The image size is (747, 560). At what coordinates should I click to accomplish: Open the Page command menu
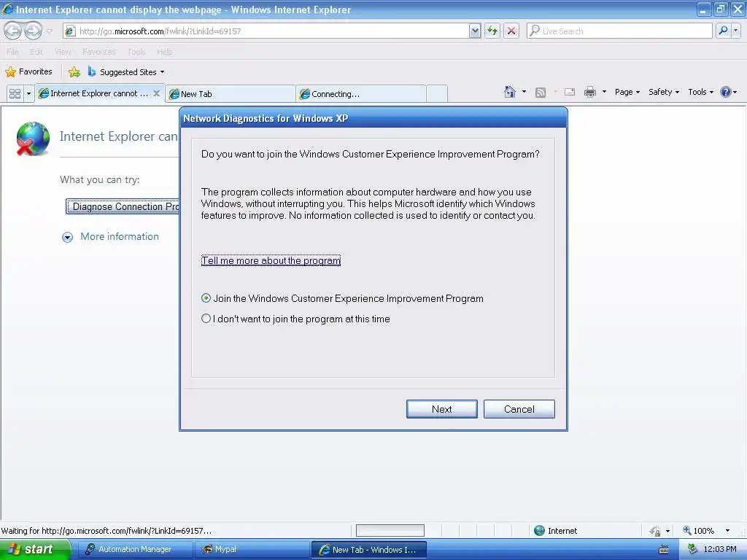coord(627,92)
